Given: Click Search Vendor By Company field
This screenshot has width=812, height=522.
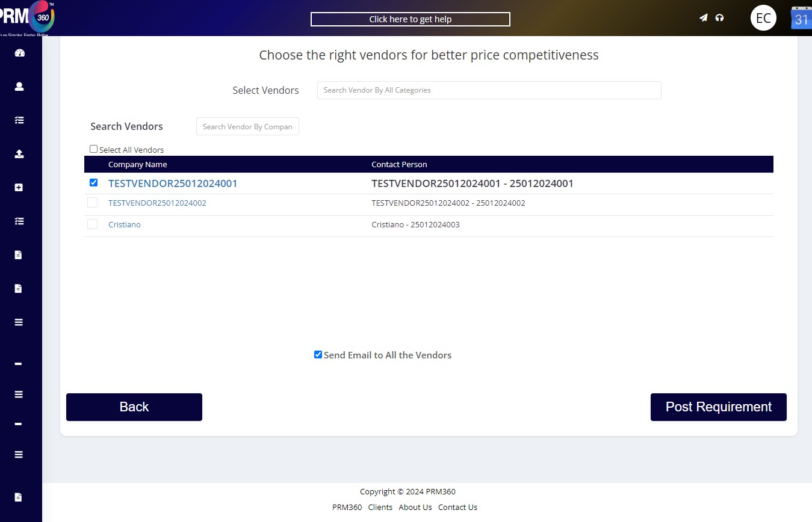Looking at the screenshot, I should pos(247,127).
